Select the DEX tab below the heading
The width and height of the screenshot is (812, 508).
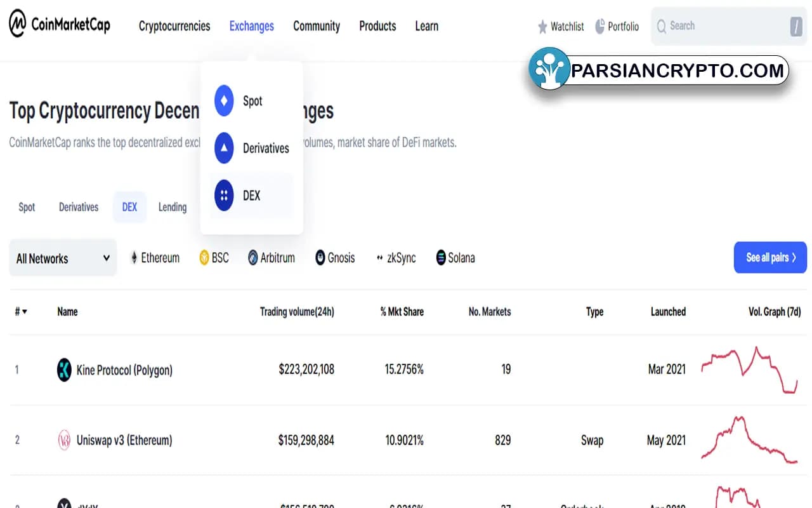(x=129, y=207)
